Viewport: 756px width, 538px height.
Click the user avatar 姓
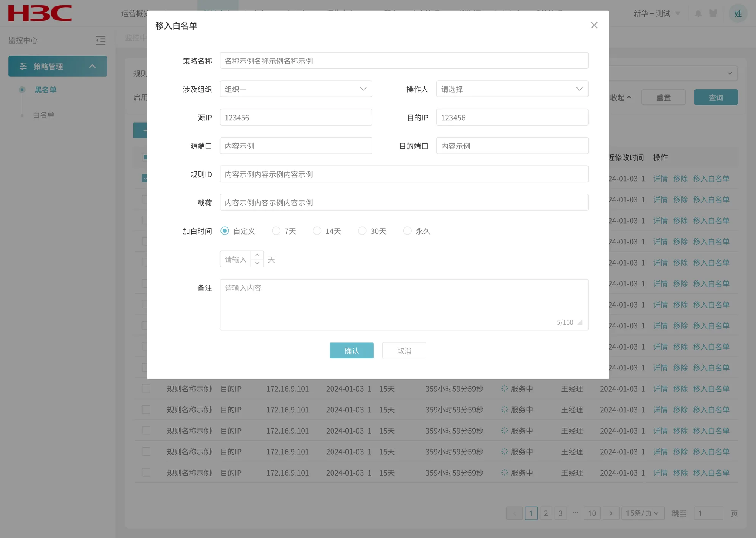(x=738, y=14)
